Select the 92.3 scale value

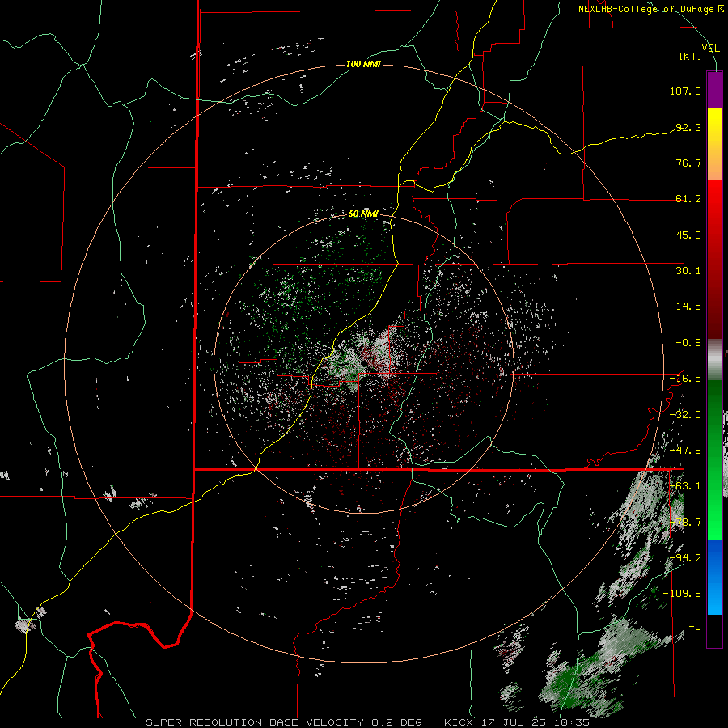688,127
